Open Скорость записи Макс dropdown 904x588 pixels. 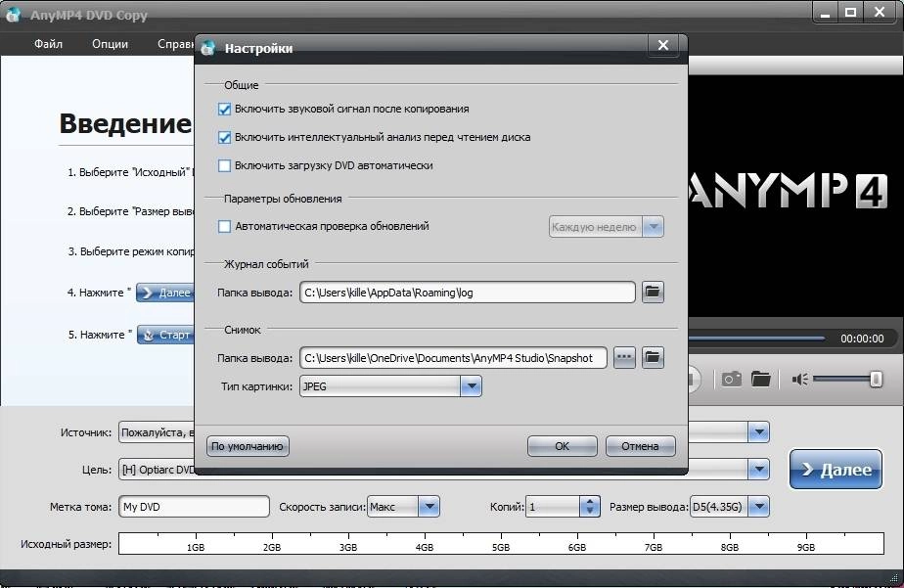429,507
